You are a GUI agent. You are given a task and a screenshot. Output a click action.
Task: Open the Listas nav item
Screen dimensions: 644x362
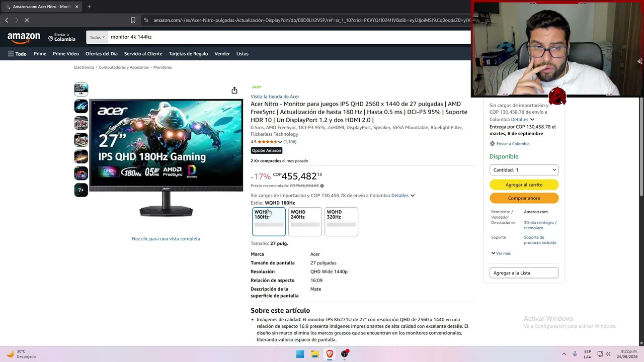click(243, 54)
